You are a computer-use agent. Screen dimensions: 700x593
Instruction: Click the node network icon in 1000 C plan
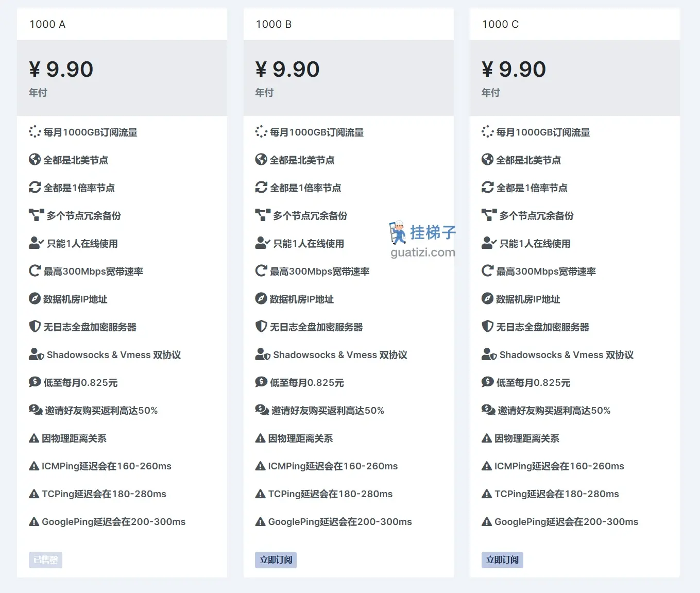(x=489, y=215)
